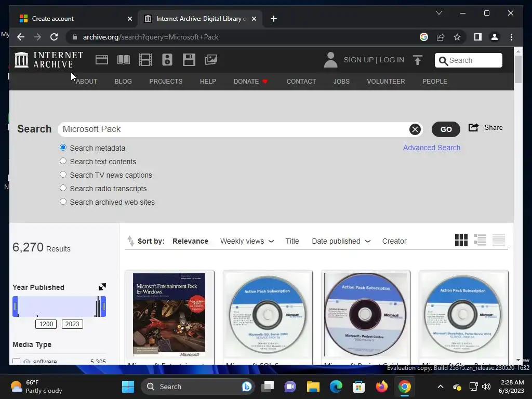Switch to tile grid view
Image resolution: width=532 pixels, height=399 pixels.
point(461,240)
